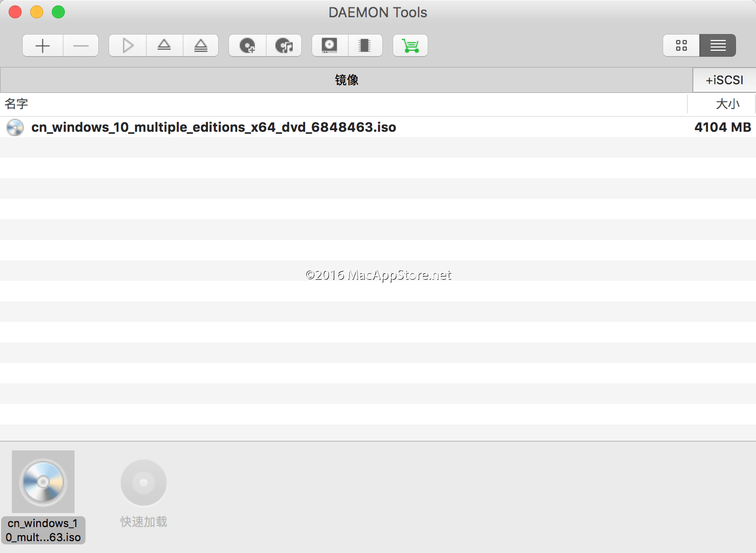
Task: Click the disk drive icon in toolbar
Action: click(329, 46)
